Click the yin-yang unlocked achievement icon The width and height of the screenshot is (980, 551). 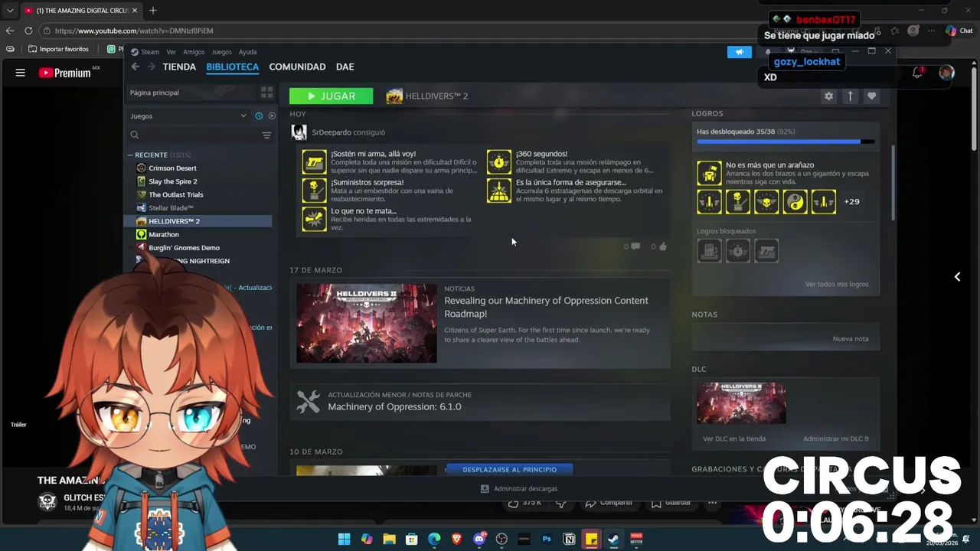[795, 202]
